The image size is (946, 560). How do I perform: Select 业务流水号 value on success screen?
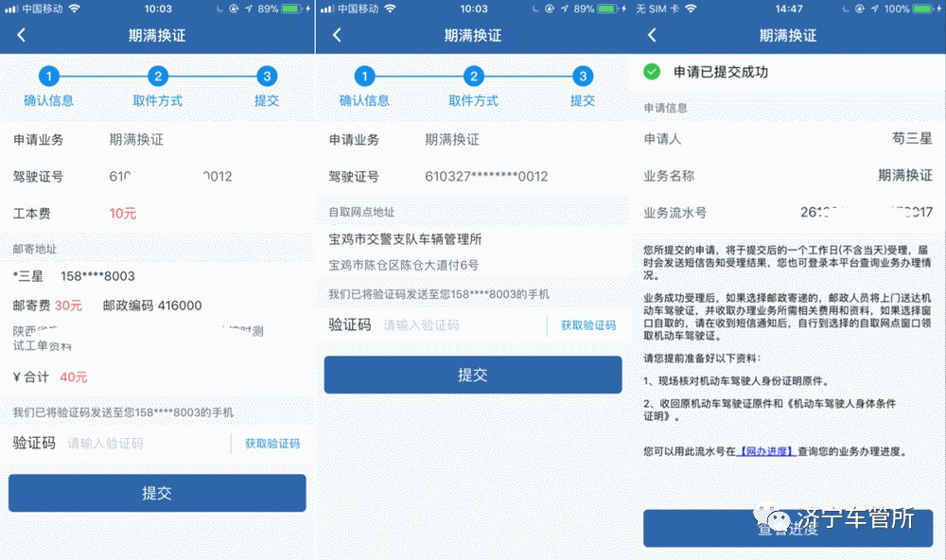(x=867, y=213)
